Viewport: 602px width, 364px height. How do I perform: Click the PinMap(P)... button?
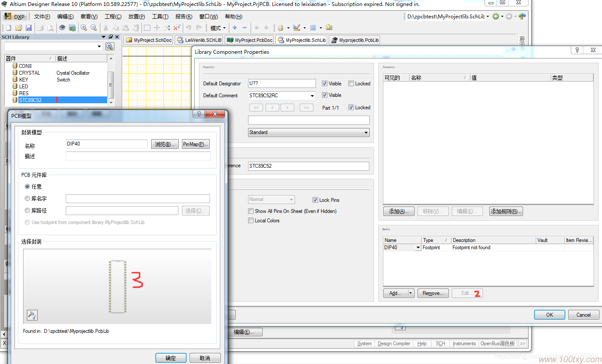(196, 144)
